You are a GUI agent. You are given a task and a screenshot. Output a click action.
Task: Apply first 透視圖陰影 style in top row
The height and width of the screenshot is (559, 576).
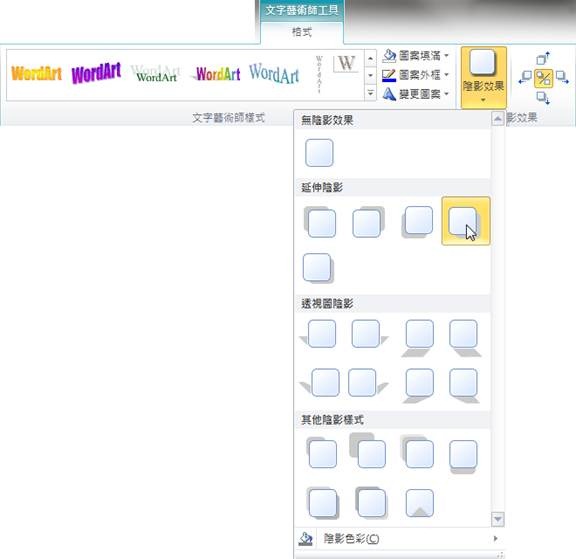(319, 334)
